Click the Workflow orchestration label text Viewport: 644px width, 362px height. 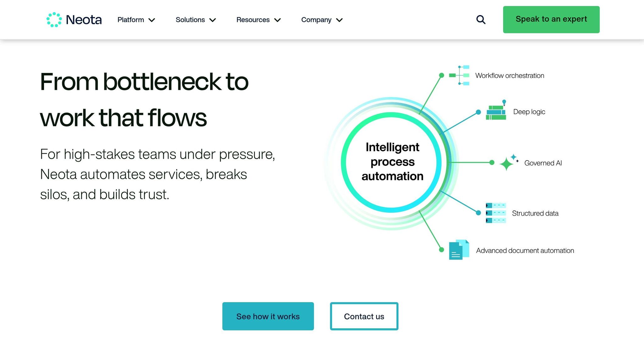509,75
